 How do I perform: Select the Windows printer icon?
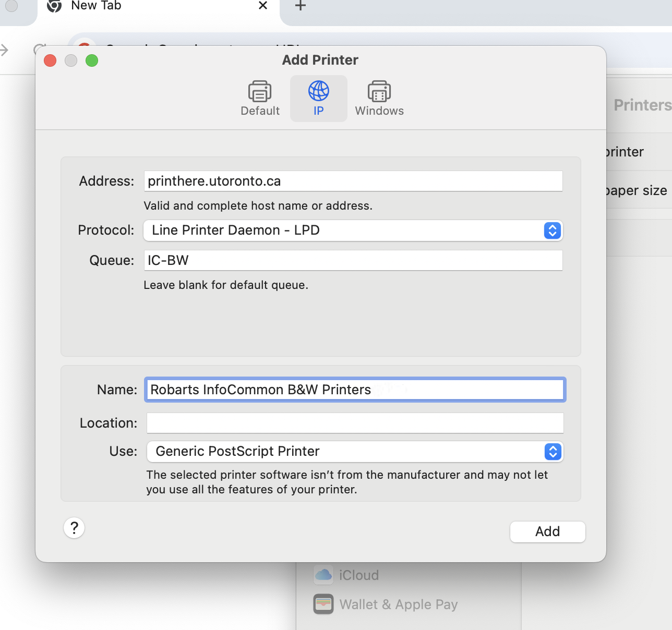(379, 92)
